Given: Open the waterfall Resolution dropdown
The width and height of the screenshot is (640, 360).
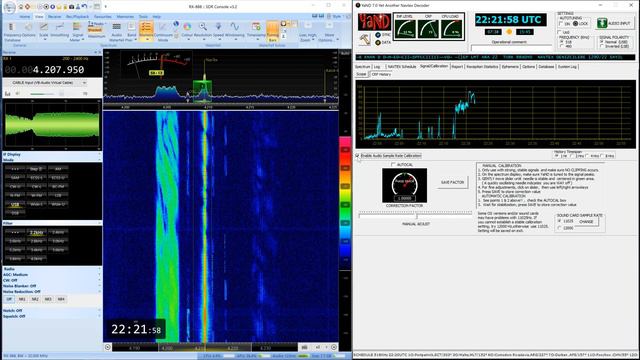Looking at the screenshot, I should pos(203,30).
